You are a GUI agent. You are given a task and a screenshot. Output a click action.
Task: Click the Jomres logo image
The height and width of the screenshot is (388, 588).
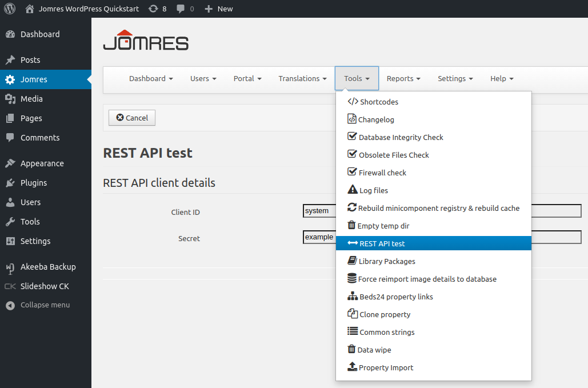(146, 40)
